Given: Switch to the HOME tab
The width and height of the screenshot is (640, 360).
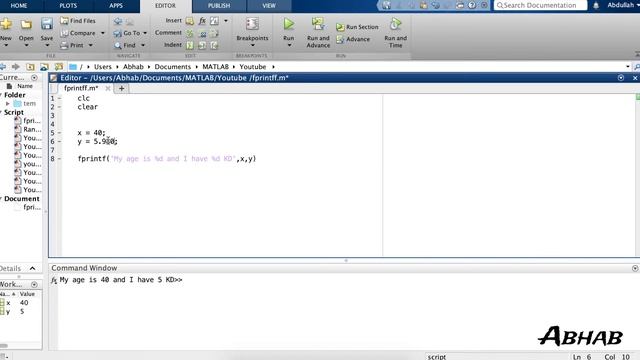Looking at the screenshot, I should [x=19, y=6].
